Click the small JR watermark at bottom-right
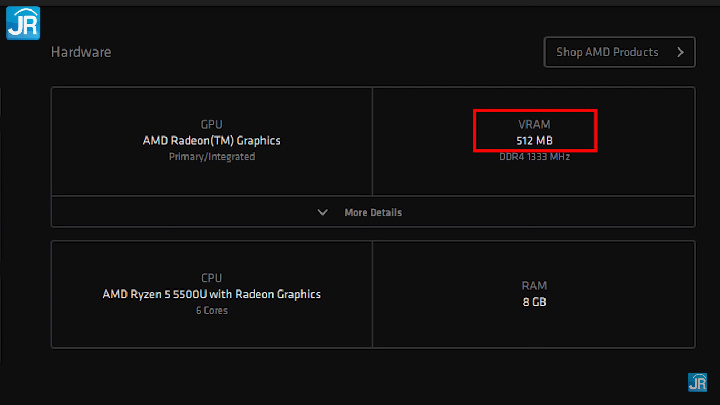This screenshot has width=720, height=405. point(697,382)
